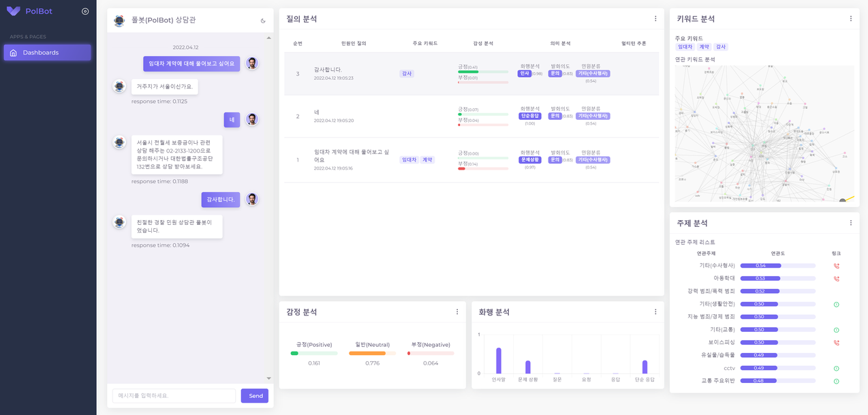Click the user avatar beside the '네' message
Screen dimensions: 868x415
pos(252,119)
